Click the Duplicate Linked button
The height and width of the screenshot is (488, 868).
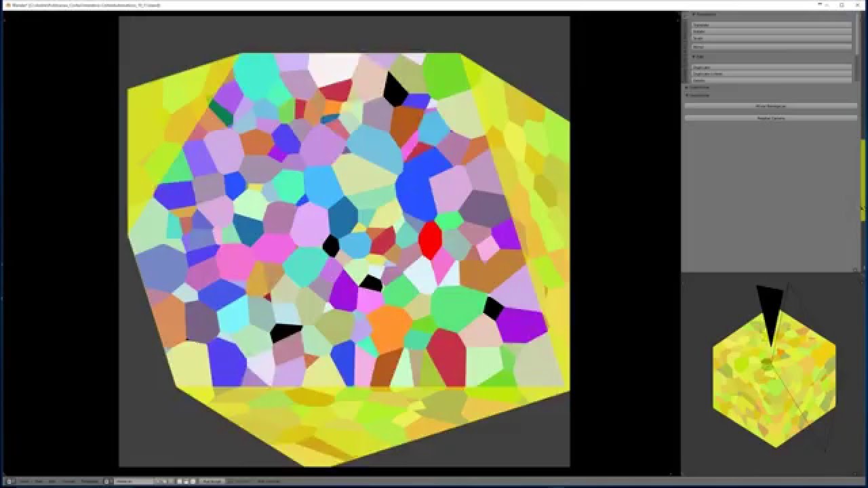(x=771, y=74)
